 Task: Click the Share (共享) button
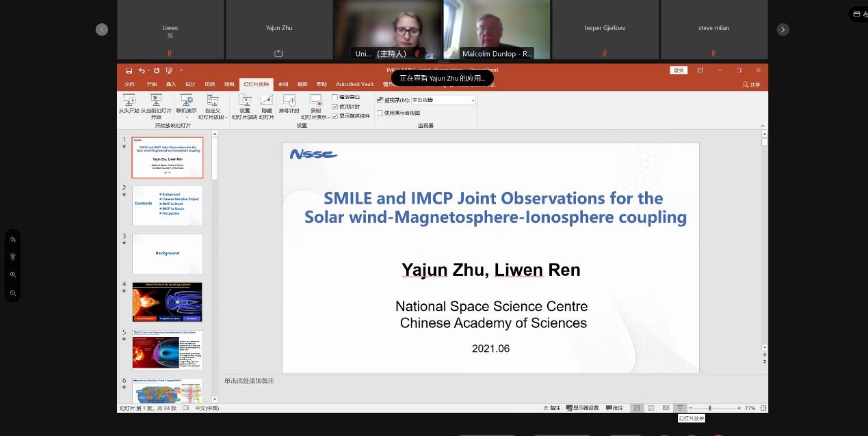[751, 85]
